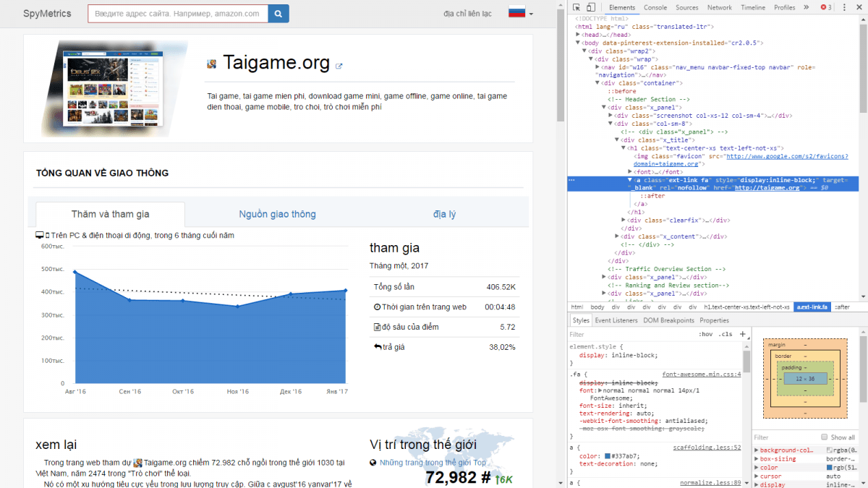Select h1.text-center-xs breadcrumb item
The width and height of the screenshot is (868, 488).
pos(747,307)
